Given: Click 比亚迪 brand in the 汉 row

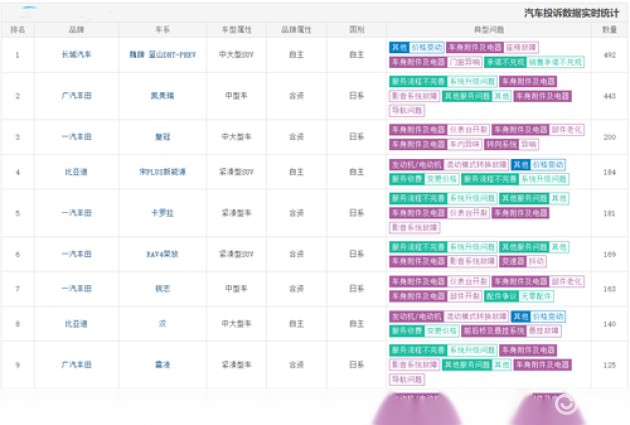Looking at the screenshot, I should click(76, 324).
